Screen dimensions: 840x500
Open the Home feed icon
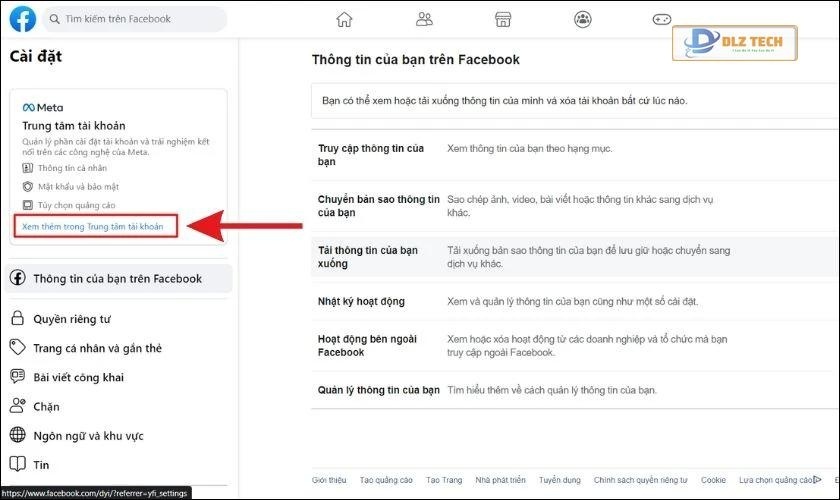coord(344,19)
